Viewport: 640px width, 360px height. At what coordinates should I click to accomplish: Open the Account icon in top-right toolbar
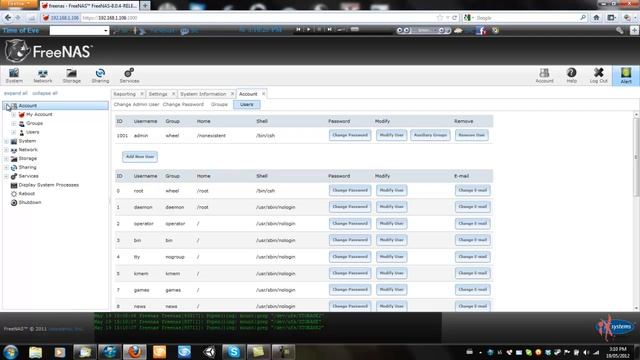click(544, 76)
